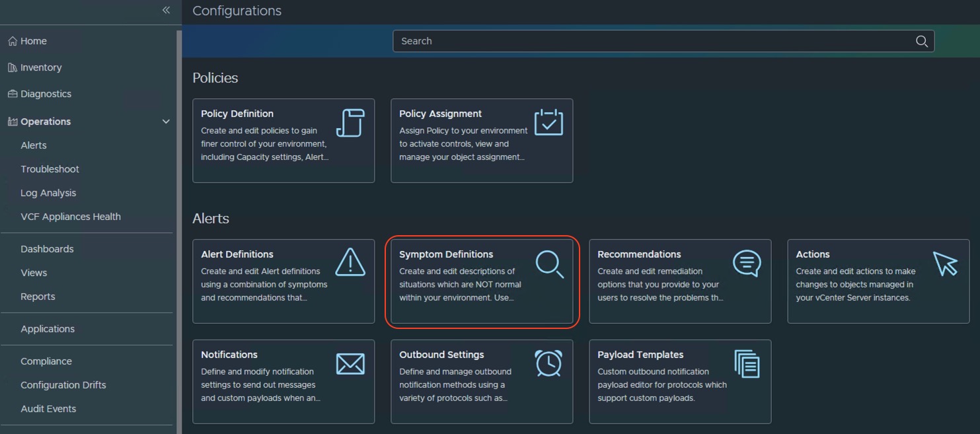This screenshot has height=434, width=980.
Task: Collapse the Operations menu chevron
Action: point(166,122)
